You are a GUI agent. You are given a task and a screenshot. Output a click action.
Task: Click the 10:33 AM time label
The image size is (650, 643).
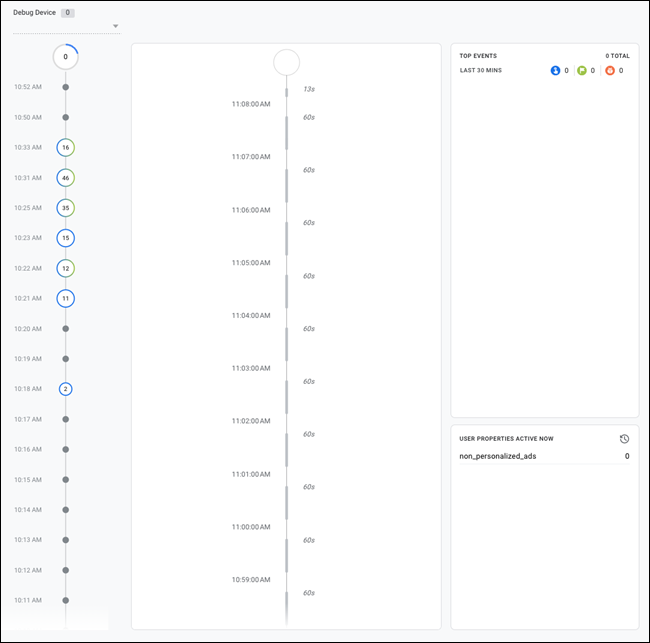[28, 148]
